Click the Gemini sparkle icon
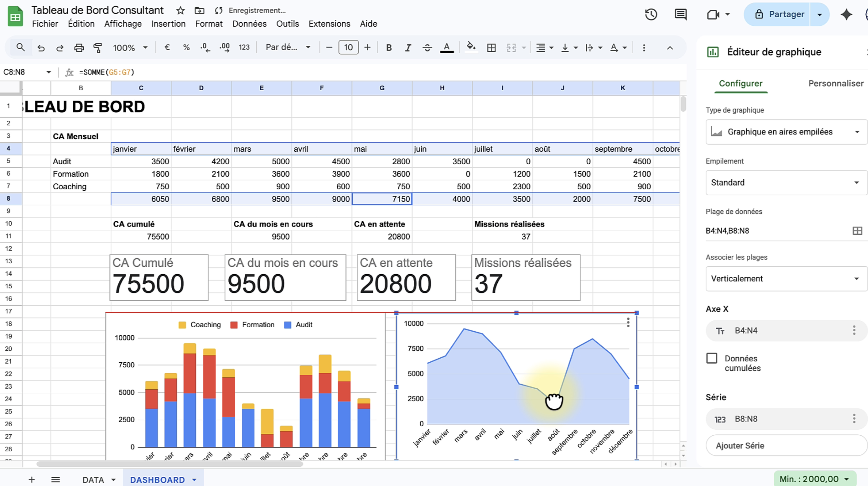868x486 pixels. (846, 14)
